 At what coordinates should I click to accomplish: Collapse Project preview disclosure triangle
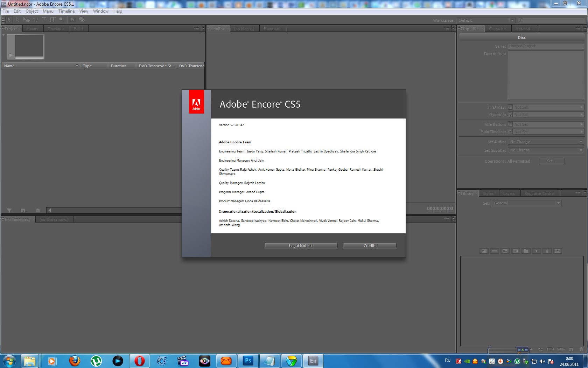[x=3, y=35]
